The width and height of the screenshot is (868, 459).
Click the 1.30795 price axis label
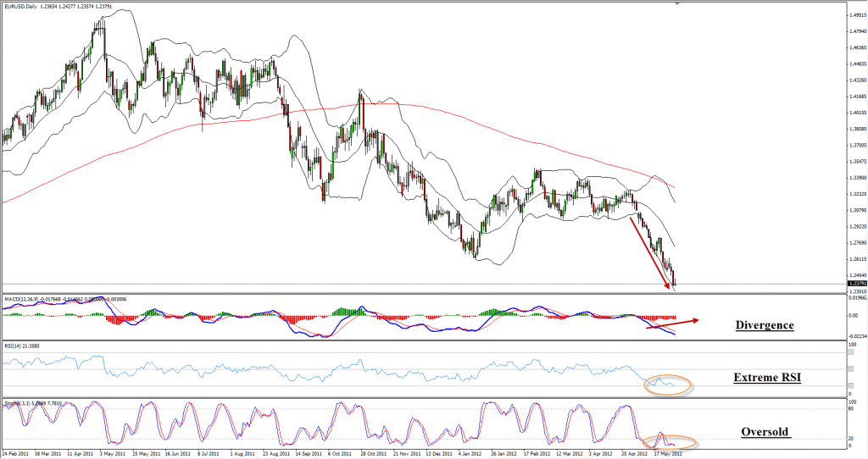(858, 210)
